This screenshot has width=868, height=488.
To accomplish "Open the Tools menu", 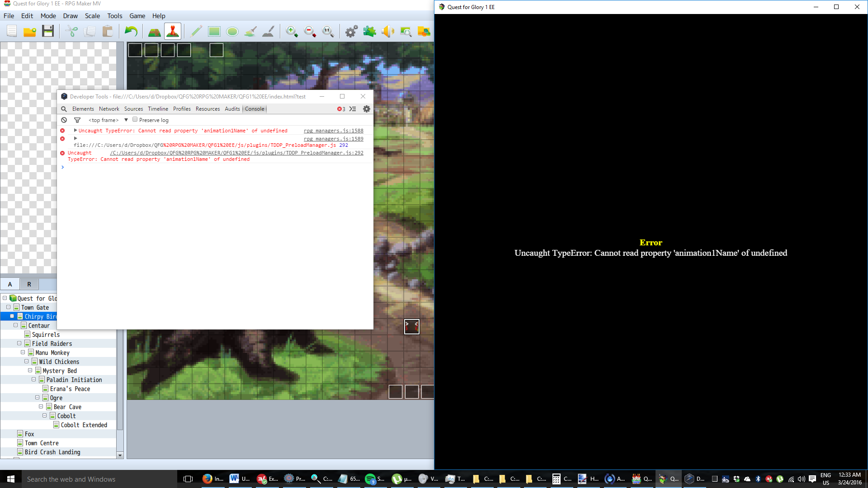I will pyautogui.click(x=114, y=16).
